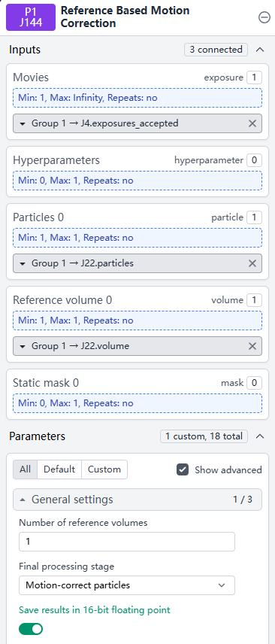Remove the J4.exposures_accepted movies input
Viewport: 275px width, 644px height.
(x=252, y=123)
